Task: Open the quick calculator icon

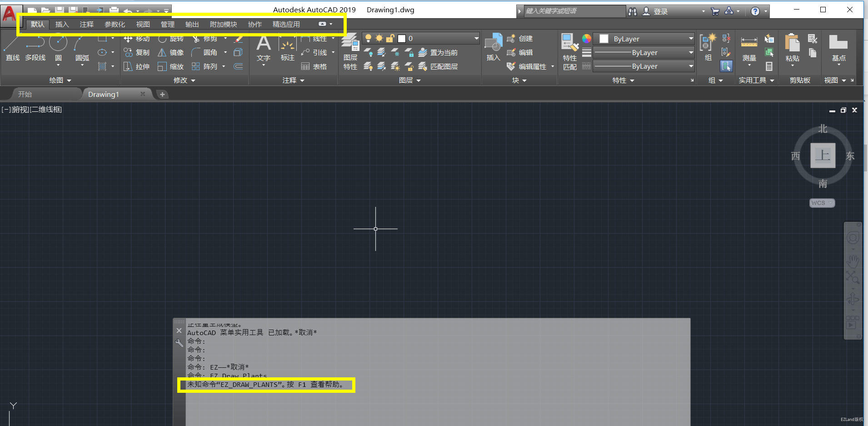Action: tap(769, 67)
